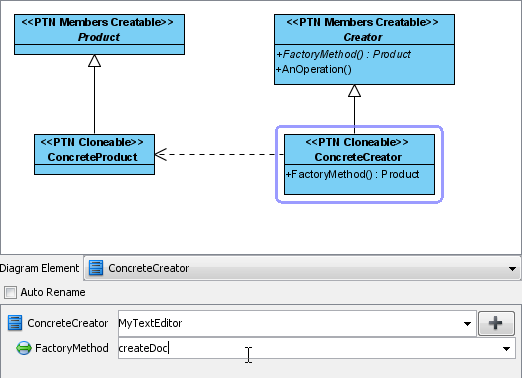
Task: Select the dashed dependency line between concrete classes
Action: [x=219, y=154]
